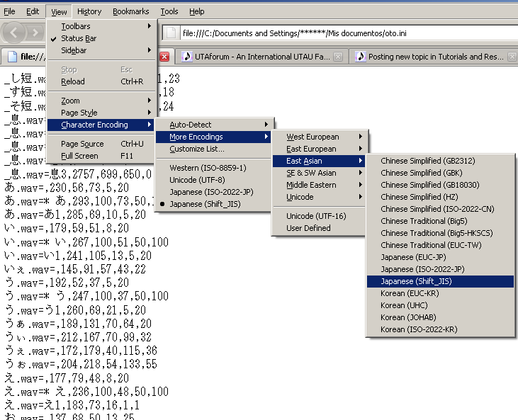Click the address bar URL field
The height and width of the screenshot is (420, 518).
click(340, 33)
